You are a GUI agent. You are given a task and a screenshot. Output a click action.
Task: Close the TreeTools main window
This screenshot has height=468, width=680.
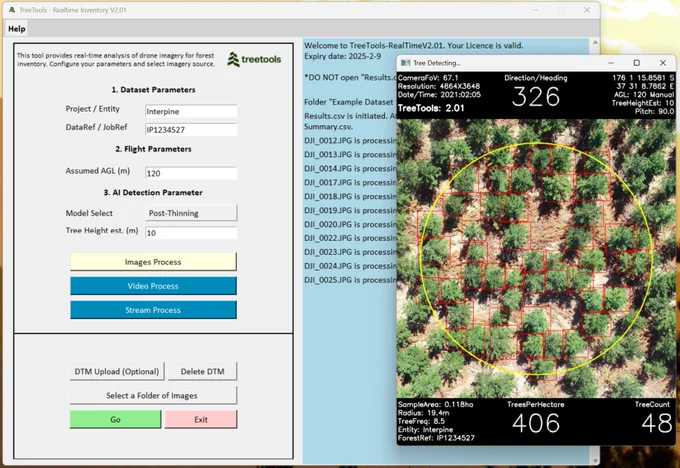tap(587, 10)
